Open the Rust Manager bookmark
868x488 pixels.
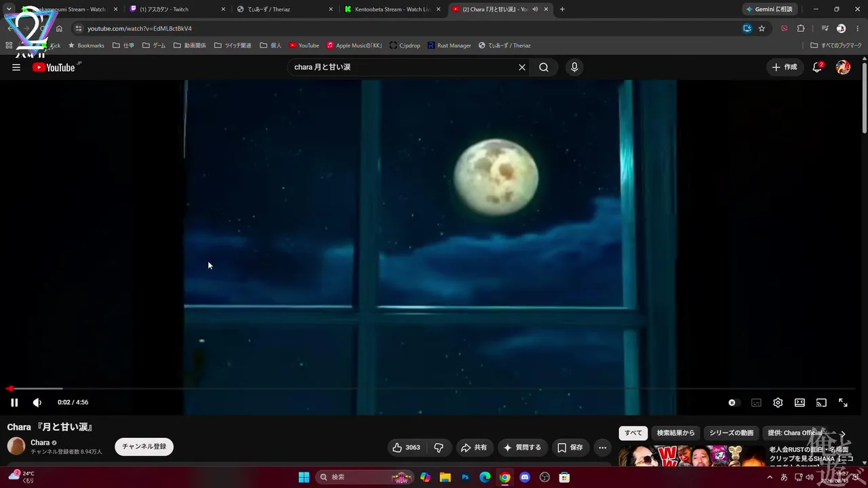point(449,45)
